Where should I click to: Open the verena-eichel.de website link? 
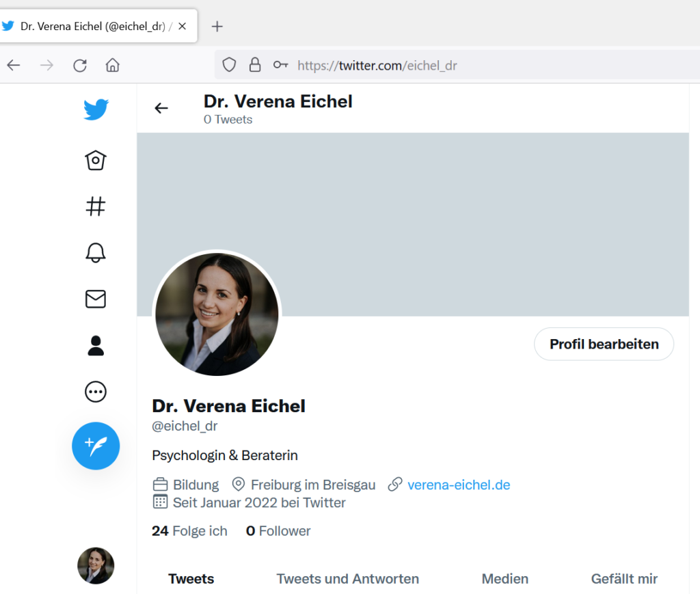click(459, 485)
